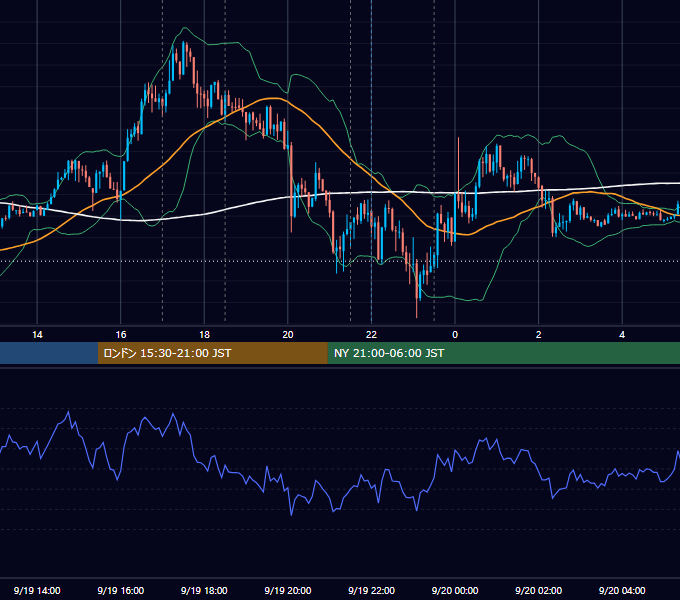The image size is (680, 600).
Task: Click the '20' hour label on price chart axis
Action: (x=288, y=335)
